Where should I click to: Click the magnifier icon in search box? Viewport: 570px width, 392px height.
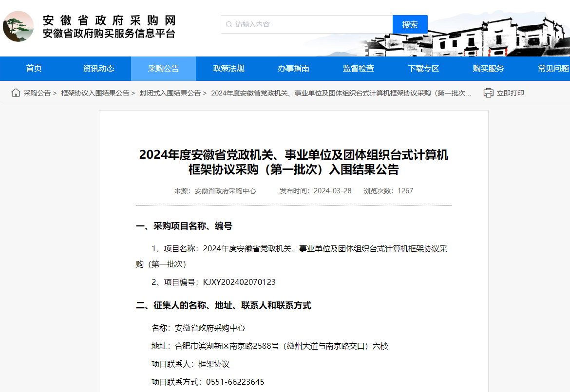point(229,24)
